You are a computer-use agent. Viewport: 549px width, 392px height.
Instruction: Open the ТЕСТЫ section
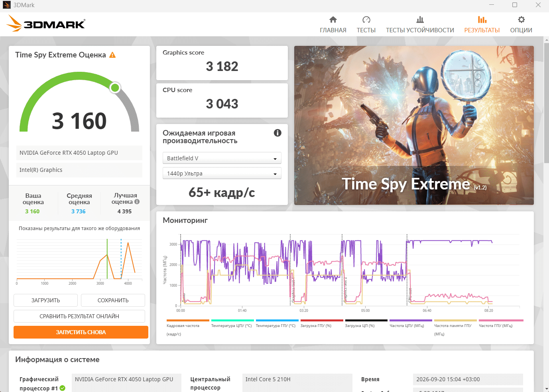tap(366, 25)
